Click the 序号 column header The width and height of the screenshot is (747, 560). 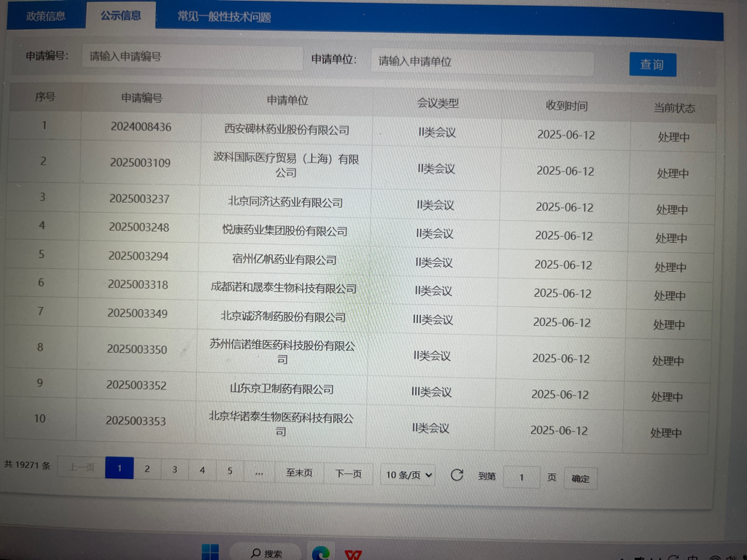(45, 97)
